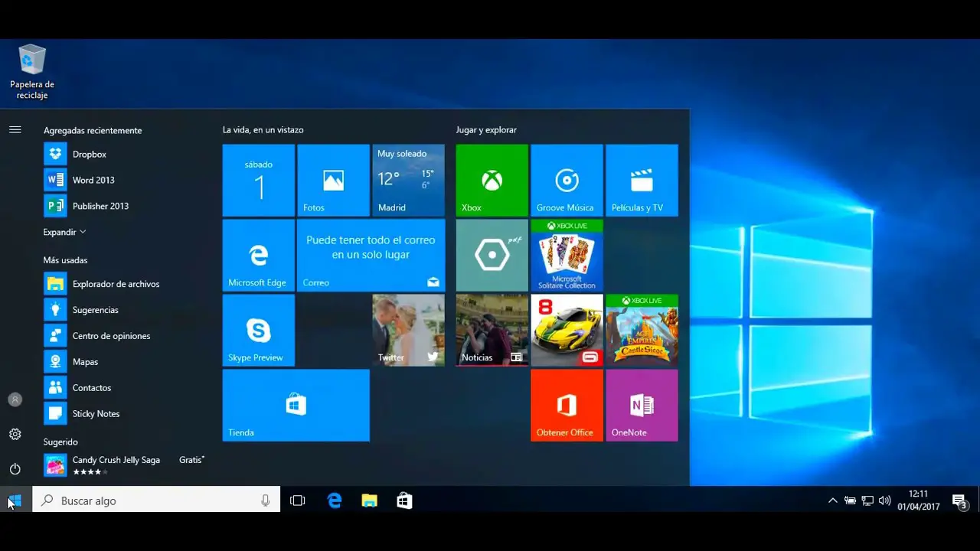This screenshot has height=551, width=980.
Task: Launch the Mapas app
Action: (122, 362)
